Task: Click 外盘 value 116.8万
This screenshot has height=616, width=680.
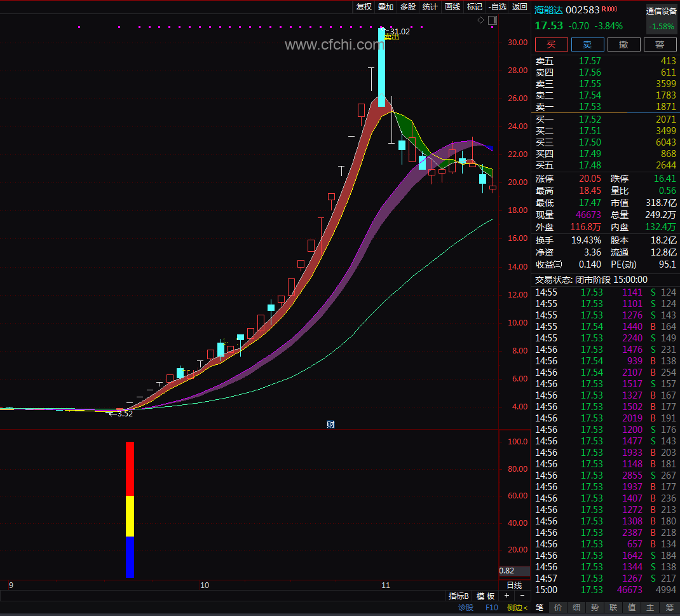Action: tap(586, 227)
